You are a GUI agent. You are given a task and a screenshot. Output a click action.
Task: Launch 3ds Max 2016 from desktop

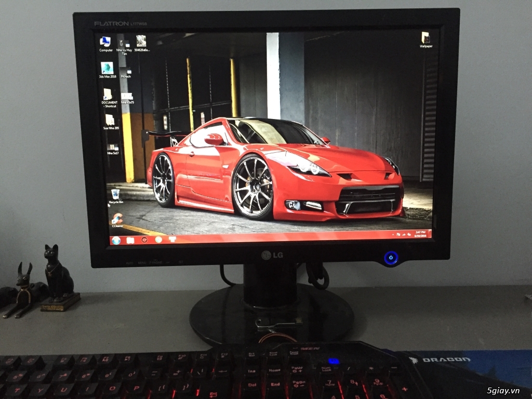[107, 68]
